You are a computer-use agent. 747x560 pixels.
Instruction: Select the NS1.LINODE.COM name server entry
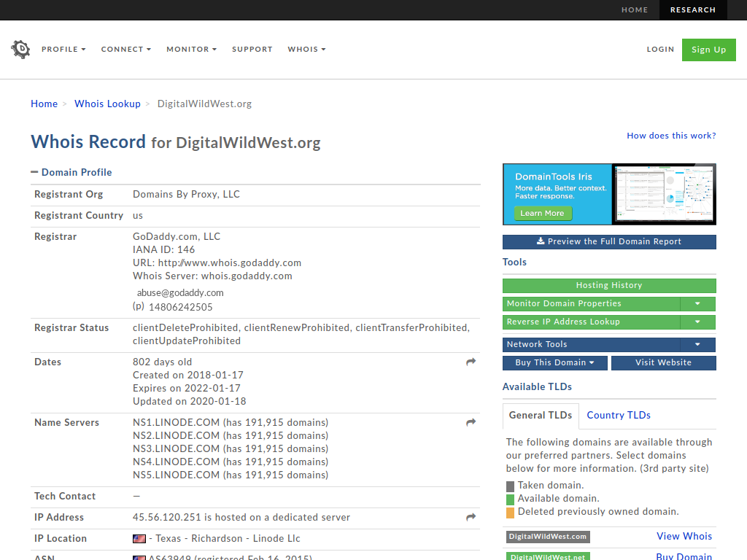[x=231, y=422]
